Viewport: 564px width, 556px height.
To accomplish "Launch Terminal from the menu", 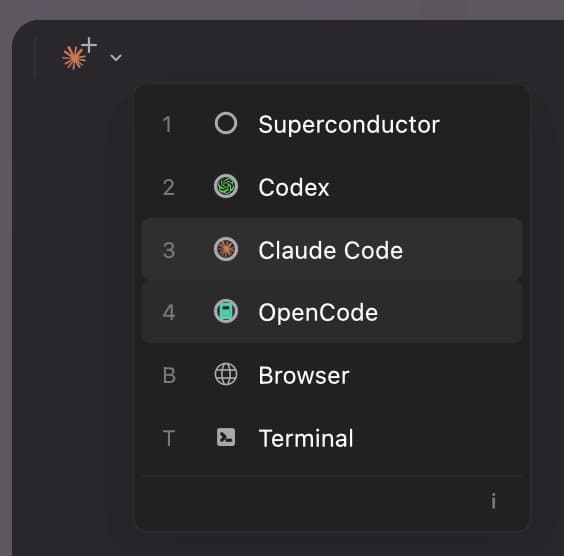I will click(332, 438).
